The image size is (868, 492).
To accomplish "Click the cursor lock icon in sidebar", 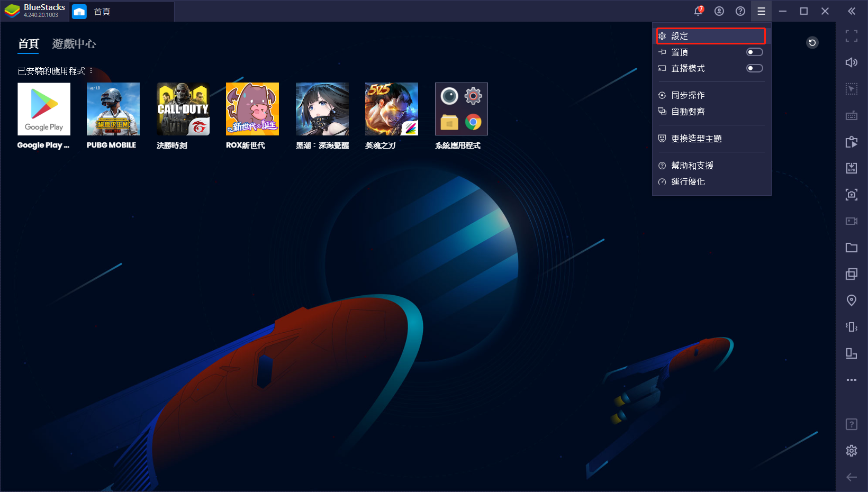I will 852,89.
